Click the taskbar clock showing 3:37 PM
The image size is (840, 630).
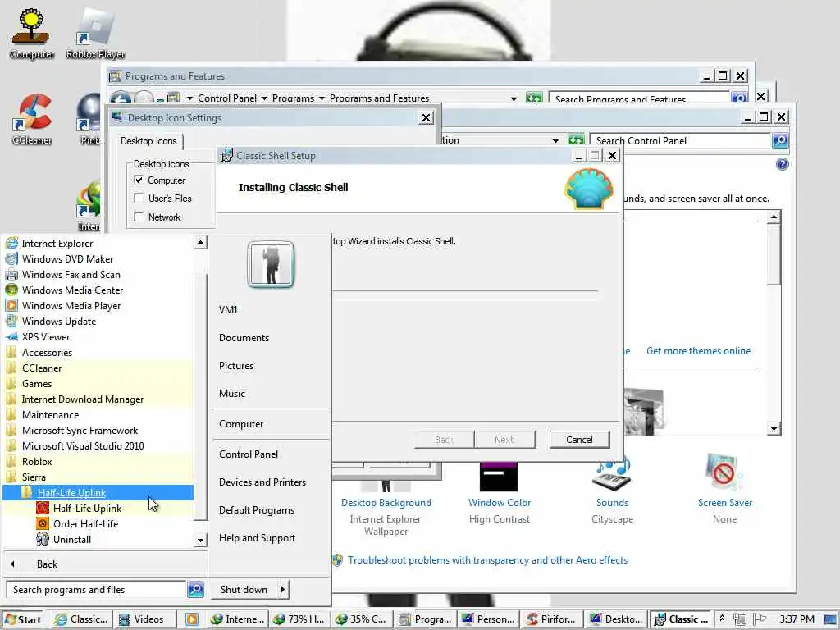point(797,619)
